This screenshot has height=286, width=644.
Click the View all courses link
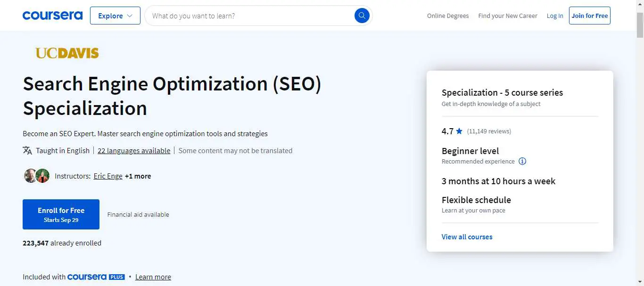pos(467,237)
